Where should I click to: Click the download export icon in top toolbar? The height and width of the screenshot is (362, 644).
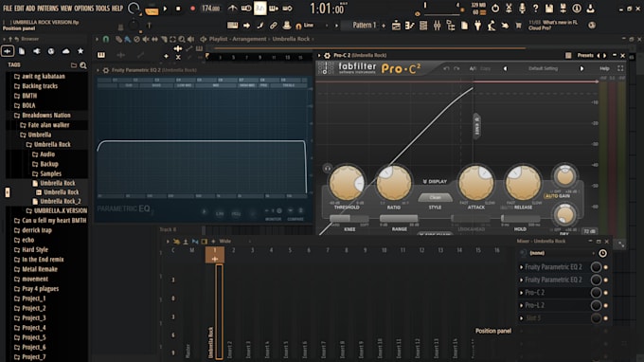[x=590, y=9]
